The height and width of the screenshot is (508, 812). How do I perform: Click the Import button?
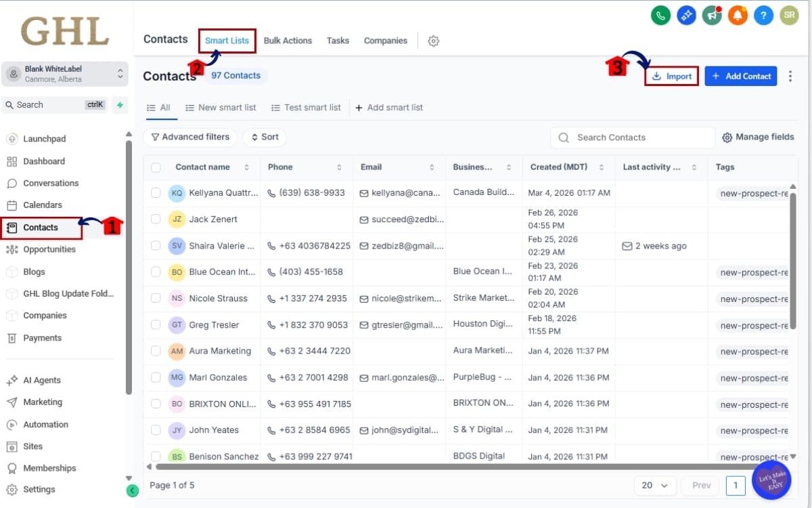point(671,76)
